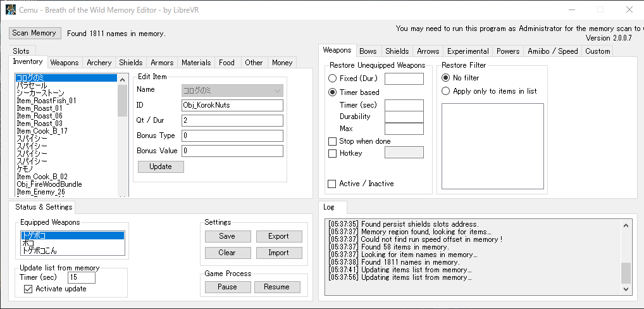644x309 pixels.
Task: Select the Fixed (Dur.) radio option
Action: click(x=353, y=78)
